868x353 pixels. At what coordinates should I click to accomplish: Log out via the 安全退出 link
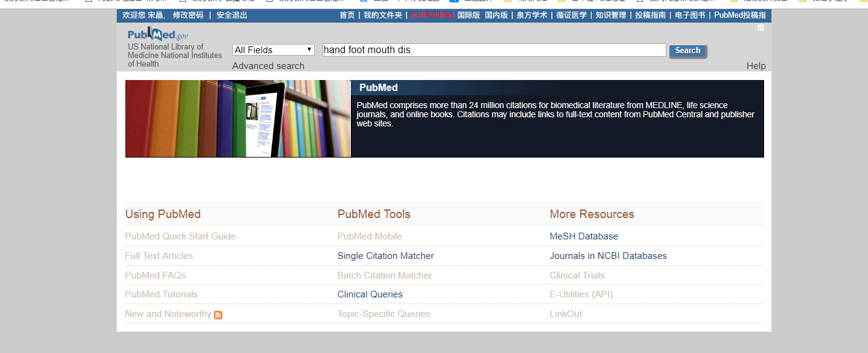232,15
